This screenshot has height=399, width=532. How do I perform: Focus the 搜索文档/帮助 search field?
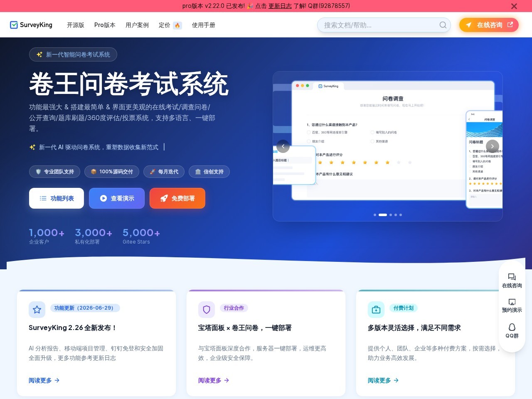click(x=384, y=25)
